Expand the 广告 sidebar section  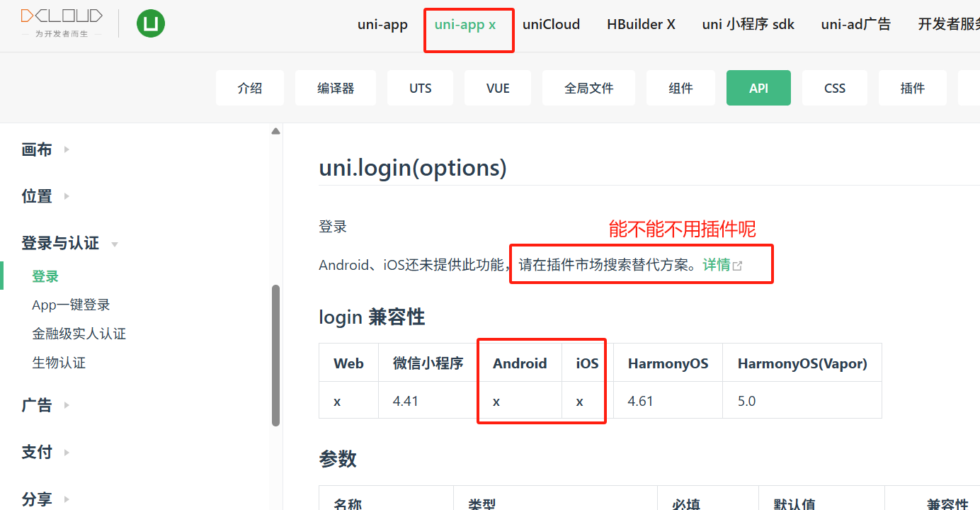pos(45,405)
